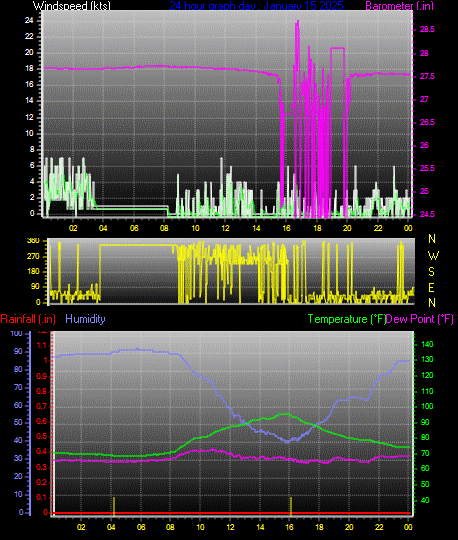Click the Humidity legend label
Screen dimensions: 458x540
[85, 319]
